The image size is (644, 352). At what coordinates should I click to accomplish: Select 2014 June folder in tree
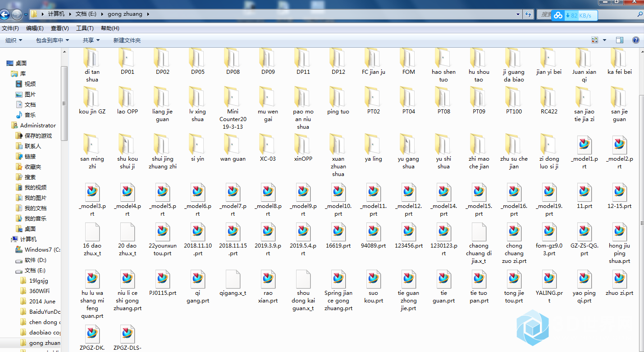(42, 301)
